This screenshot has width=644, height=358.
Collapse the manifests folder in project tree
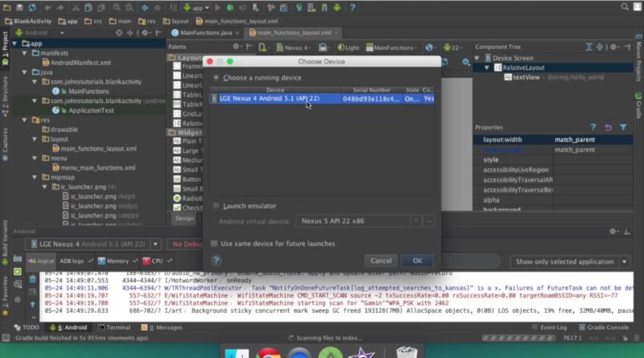pyautogui.click(x=25, y=53)
